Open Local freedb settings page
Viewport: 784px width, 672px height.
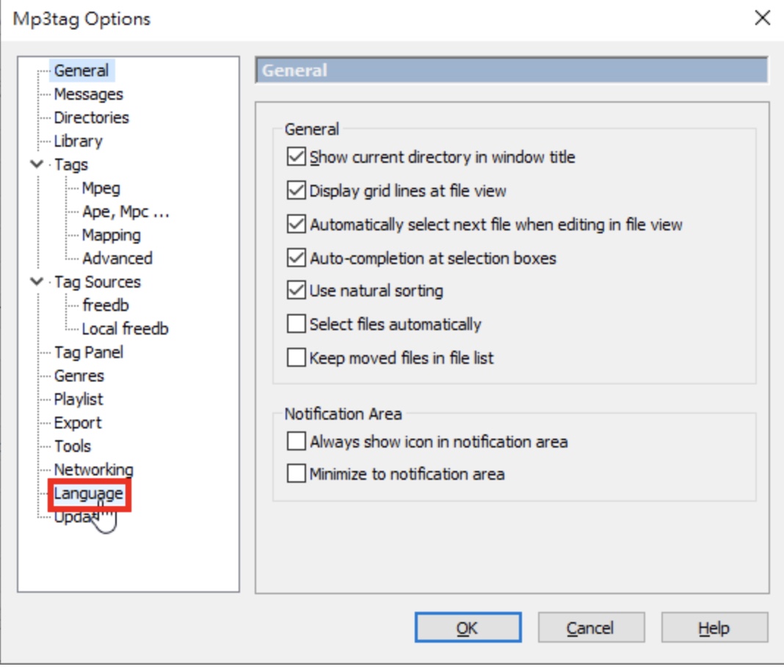[125, 329]
